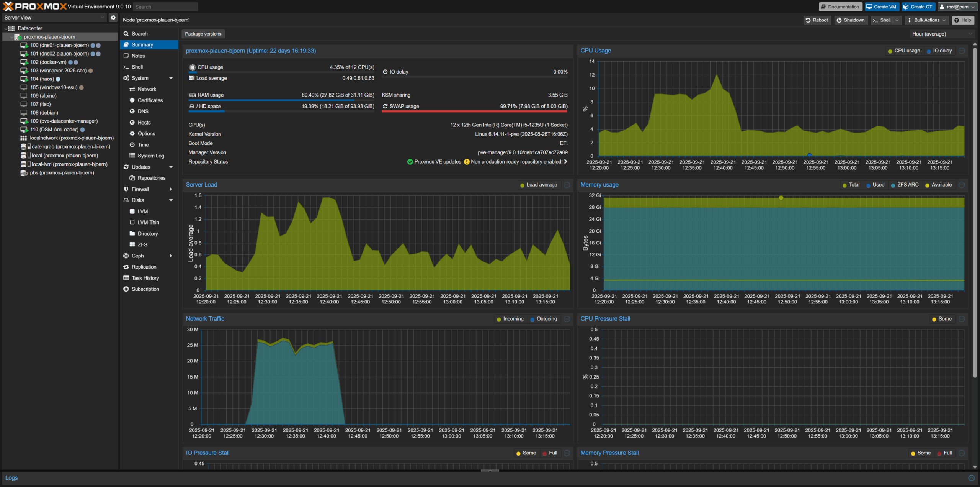Collapse the Disks submenu arrow
Viewport: 980px width, 487px height.
click(x=171, y=200)
